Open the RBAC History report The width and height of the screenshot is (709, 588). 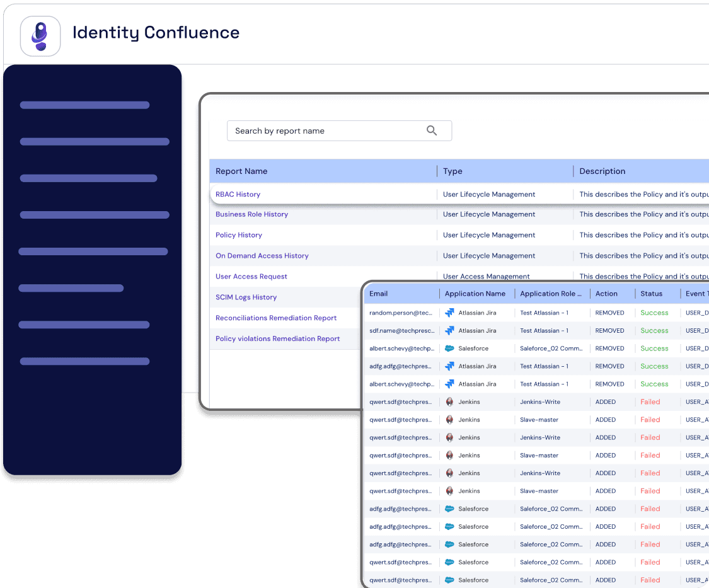pyautogui.click(x=238, y=194)
